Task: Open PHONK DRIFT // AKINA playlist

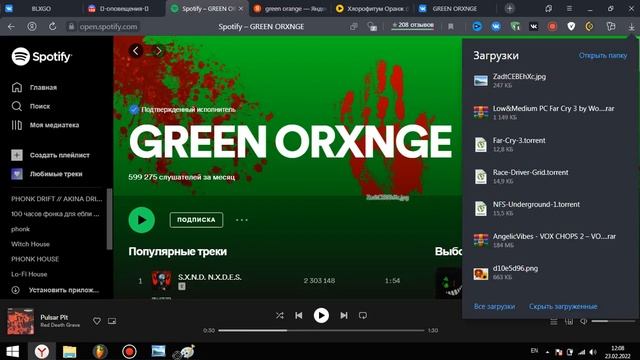Action: [56, 199]
